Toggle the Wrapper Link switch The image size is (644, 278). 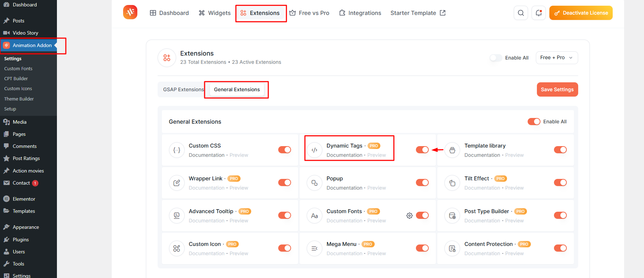(x=285, y=182)
